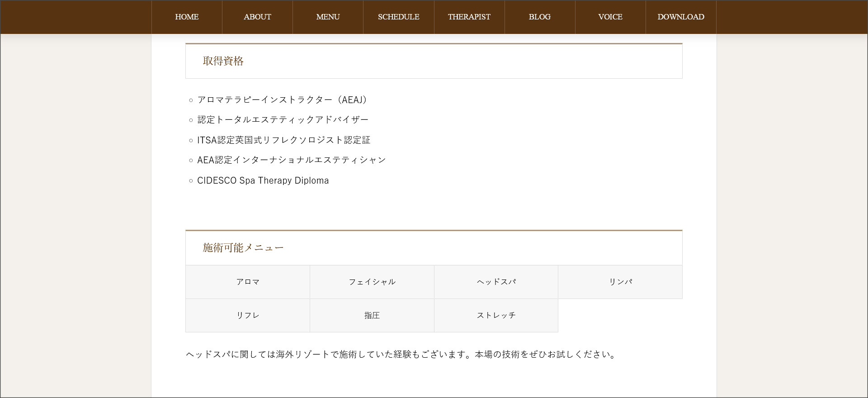This screenshot has width=868, height=398.
Task: Select the アロマ menu cell
Action: point(248,282)
